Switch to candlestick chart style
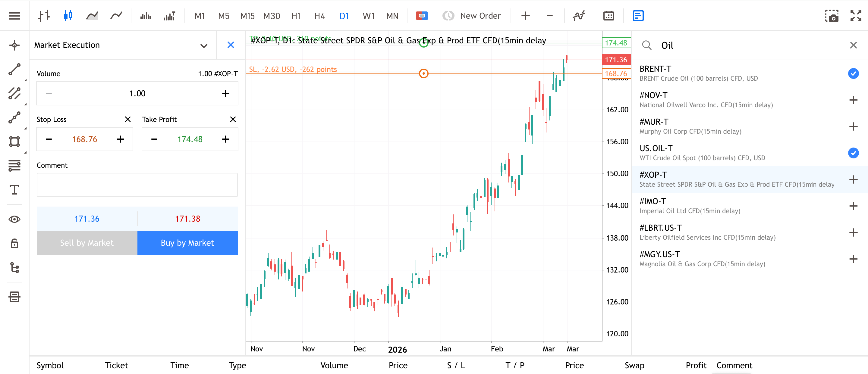The height and width of the screenshot is (374, 868). coord(68,16)
